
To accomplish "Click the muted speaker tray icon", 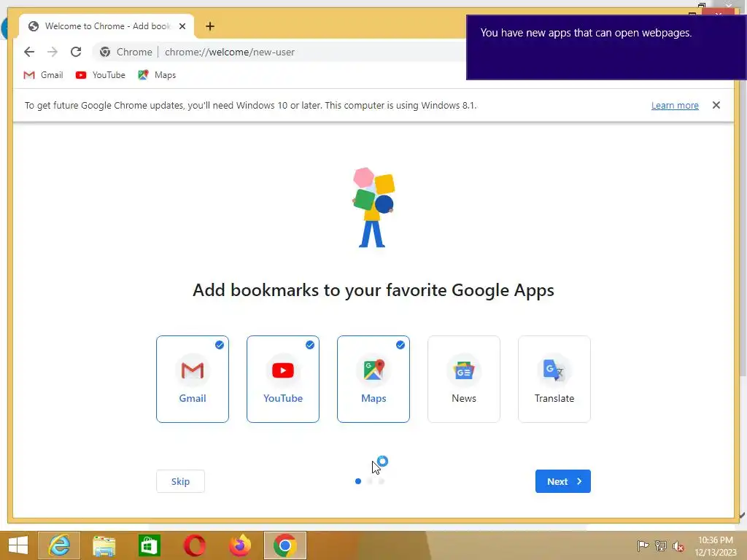I will (x=678, y=546).
